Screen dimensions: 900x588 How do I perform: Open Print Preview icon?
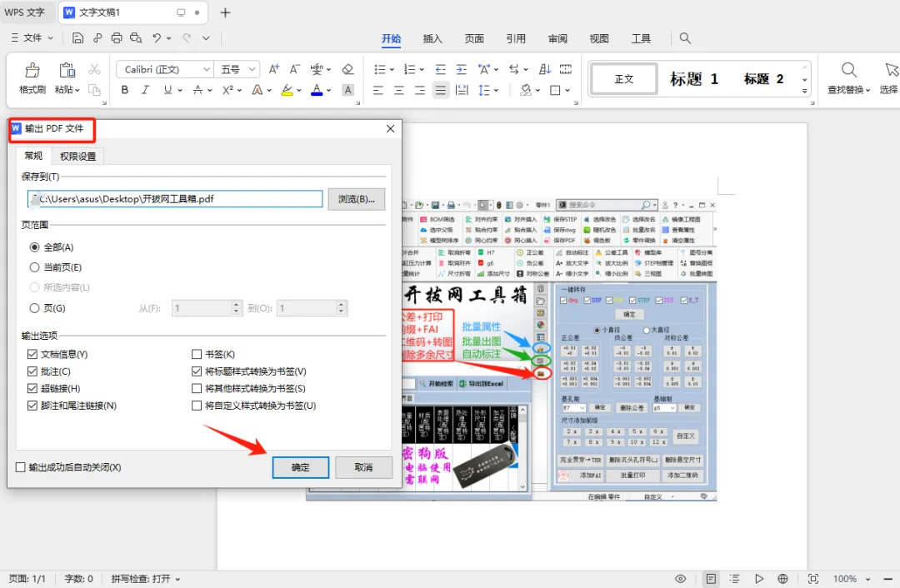(136, 37)
